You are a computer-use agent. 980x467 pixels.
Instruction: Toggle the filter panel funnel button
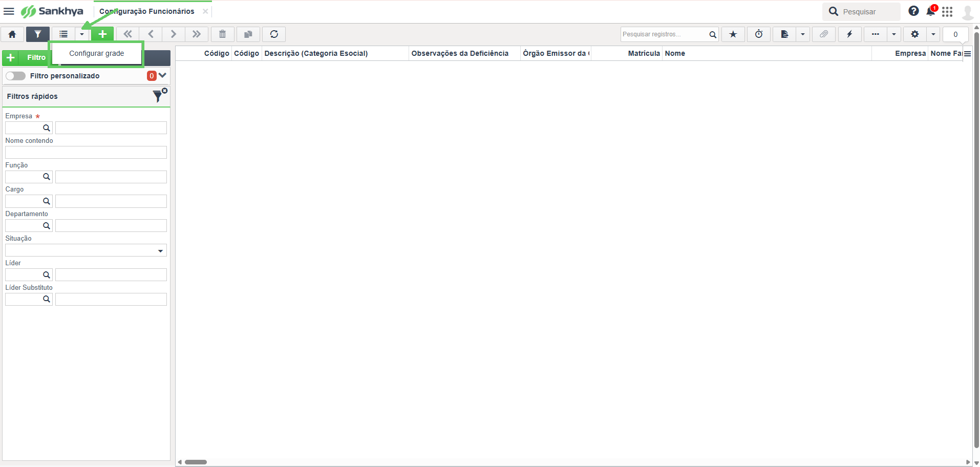click(38, 34)
